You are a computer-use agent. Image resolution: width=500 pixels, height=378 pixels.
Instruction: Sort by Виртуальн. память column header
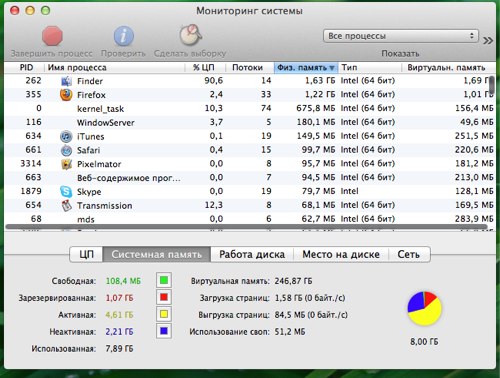pyautogui.click(x=448, y=68)
